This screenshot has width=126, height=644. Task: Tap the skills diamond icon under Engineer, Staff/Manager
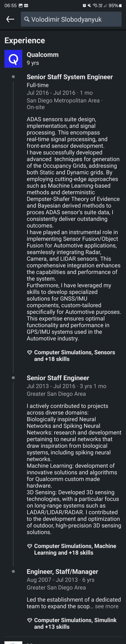tap(30, 620)
